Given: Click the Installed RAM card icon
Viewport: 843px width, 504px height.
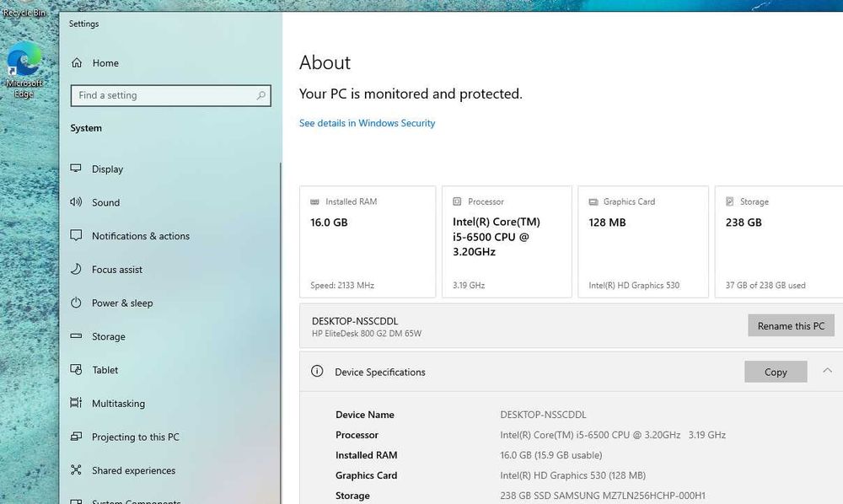Looking at the screenshot, I should [314, 201].
